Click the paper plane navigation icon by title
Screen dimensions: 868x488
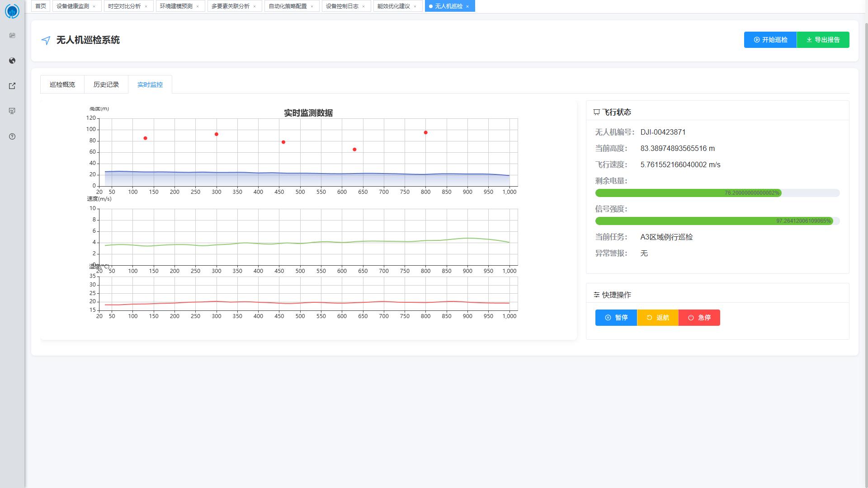46,41
